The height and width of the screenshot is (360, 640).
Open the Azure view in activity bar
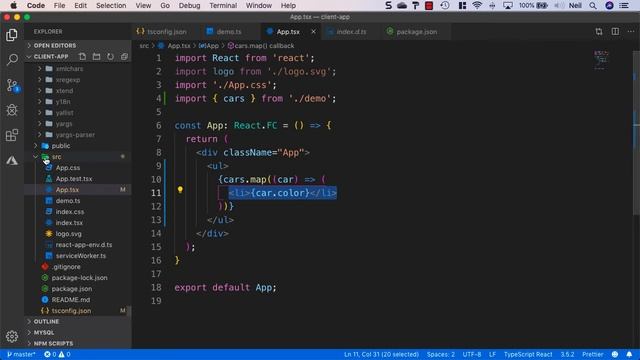[x=12, y=160]
